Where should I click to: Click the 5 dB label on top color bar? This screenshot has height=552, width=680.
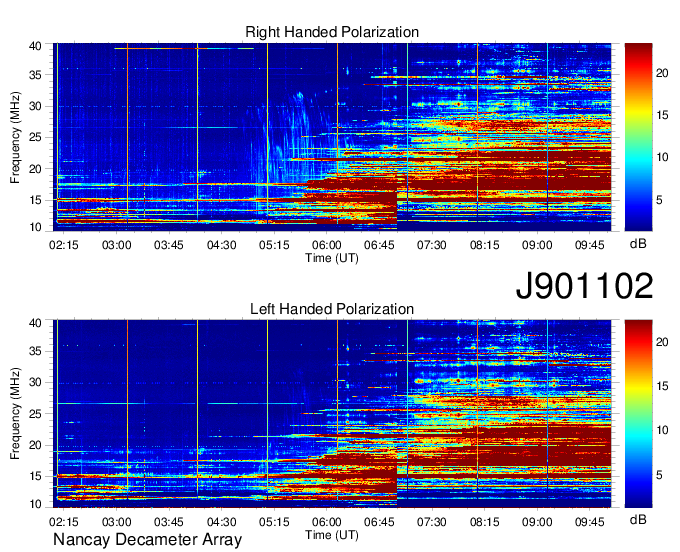click(659, 200)
